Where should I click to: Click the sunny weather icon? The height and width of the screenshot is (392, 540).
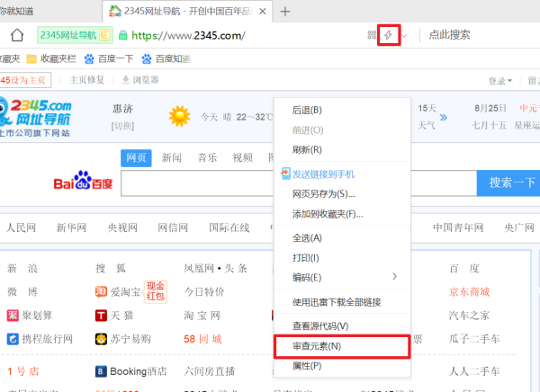tap(179, 116)
